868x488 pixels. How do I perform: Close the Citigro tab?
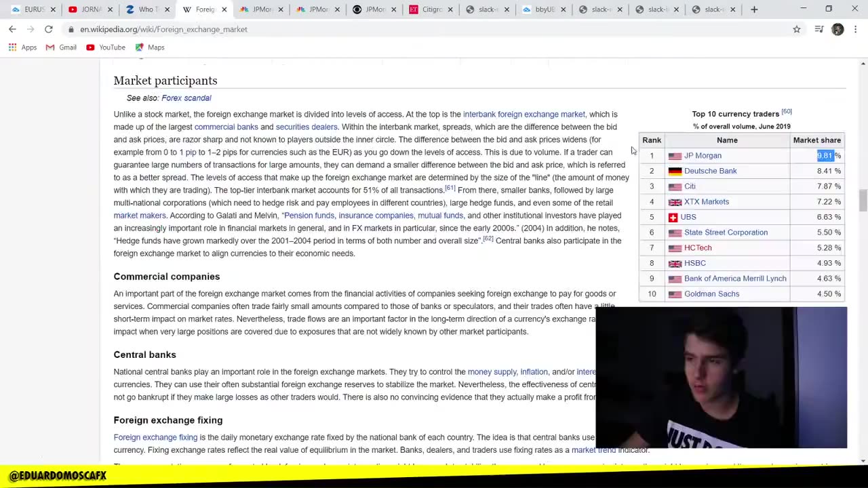[x=450, y=9]
